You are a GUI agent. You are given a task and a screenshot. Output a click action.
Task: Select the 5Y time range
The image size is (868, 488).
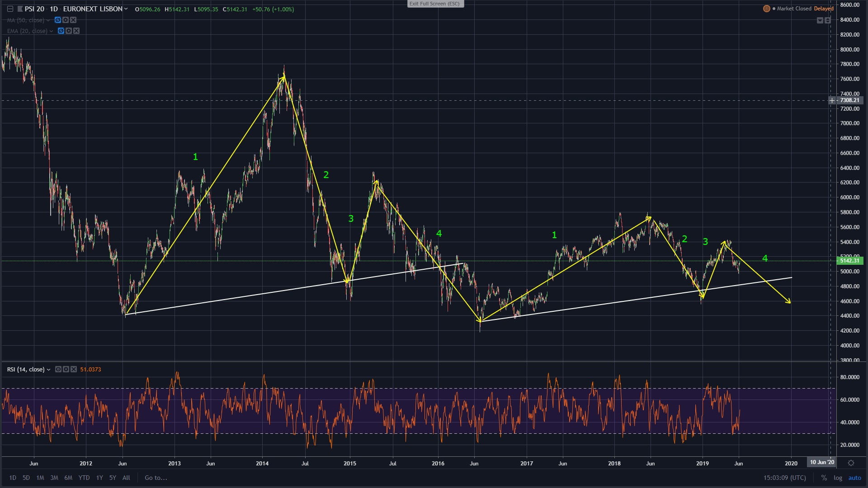coord(113,478)
